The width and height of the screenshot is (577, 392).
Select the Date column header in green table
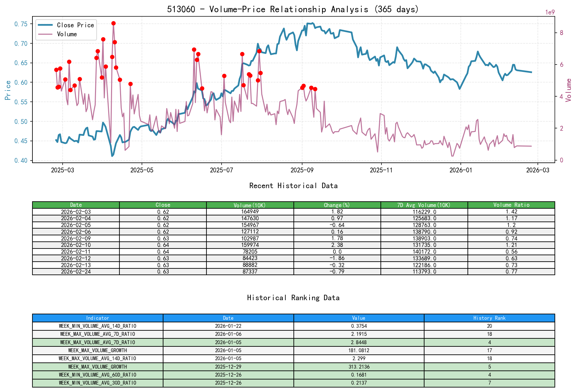(x=76, y=205)
